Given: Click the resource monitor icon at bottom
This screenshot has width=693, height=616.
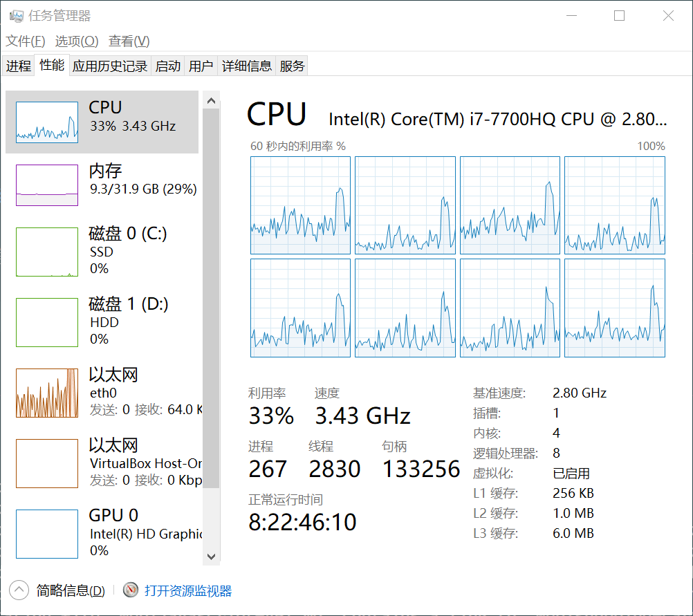Looking at the screenshot, I should coord(131,590).
